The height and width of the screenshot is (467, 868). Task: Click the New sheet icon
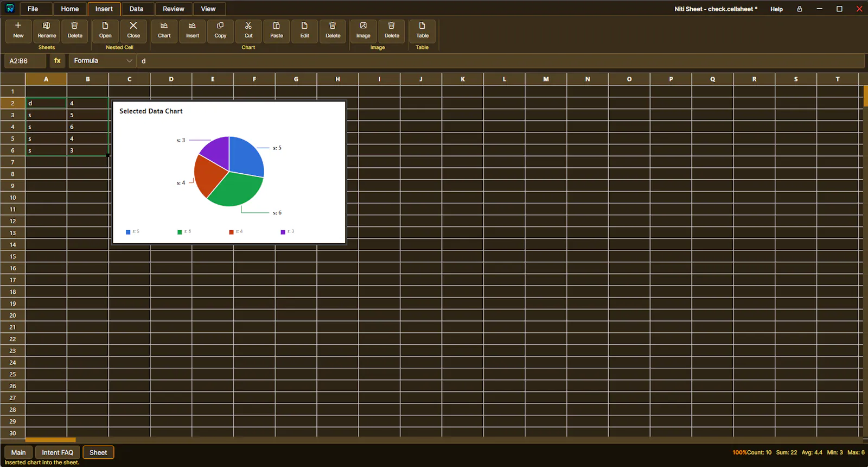18,30
